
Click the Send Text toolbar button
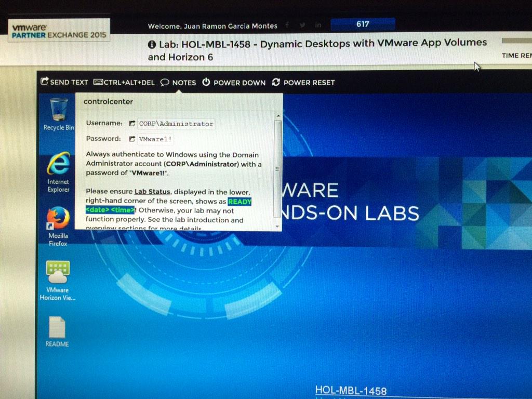64,82
